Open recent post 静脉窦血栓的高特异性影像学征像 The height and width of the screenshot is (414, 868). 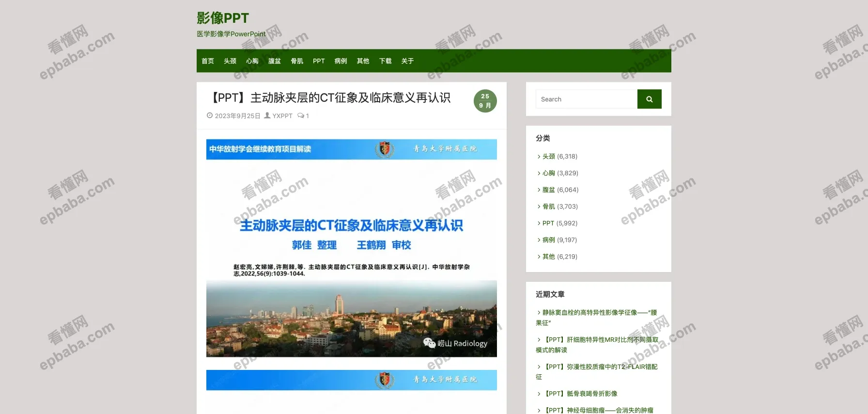(x=597, y=318)
